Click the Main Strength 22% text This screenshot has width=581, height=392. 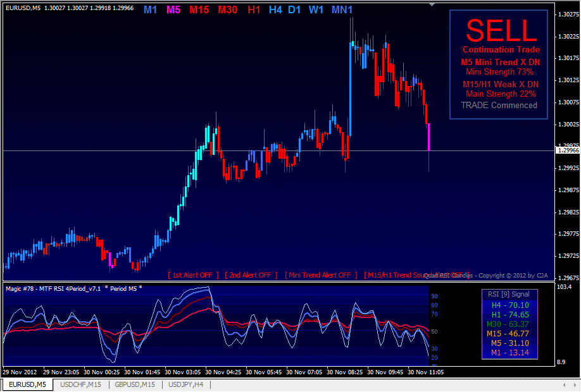point(501,94)
